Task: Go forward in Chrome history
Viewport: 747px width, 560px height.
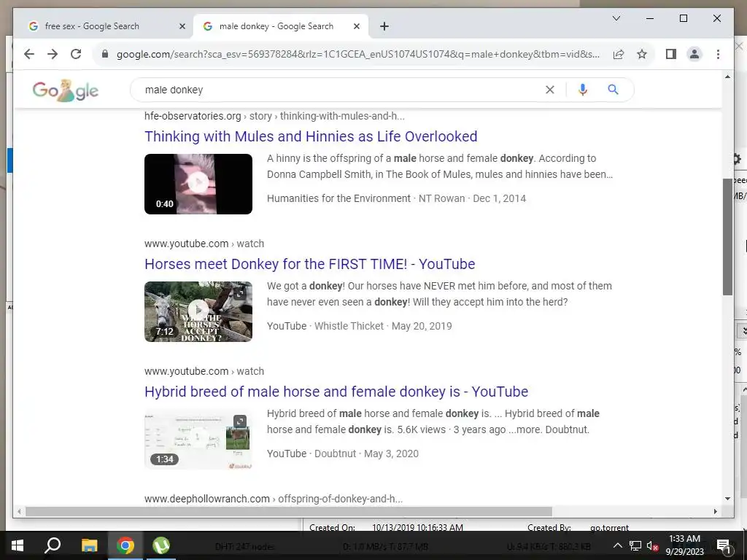Action: (53, 54)
